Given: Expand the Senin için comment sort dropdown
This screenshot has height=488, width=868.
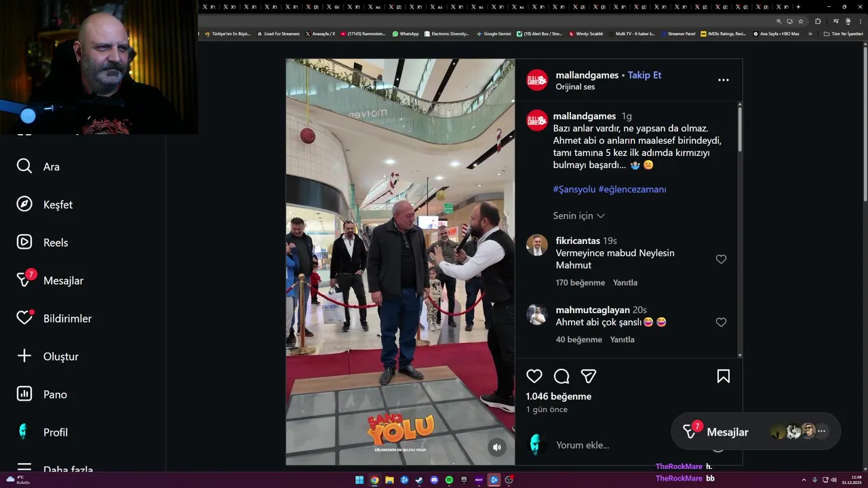Looking at the screenshot, I should tap(579, 216).
